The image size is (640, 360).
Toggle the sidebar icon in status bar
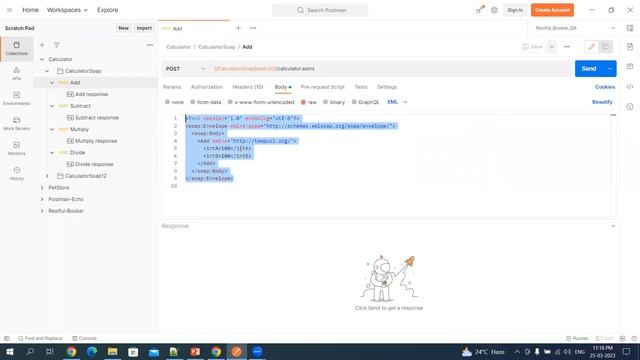click(7, 338)
